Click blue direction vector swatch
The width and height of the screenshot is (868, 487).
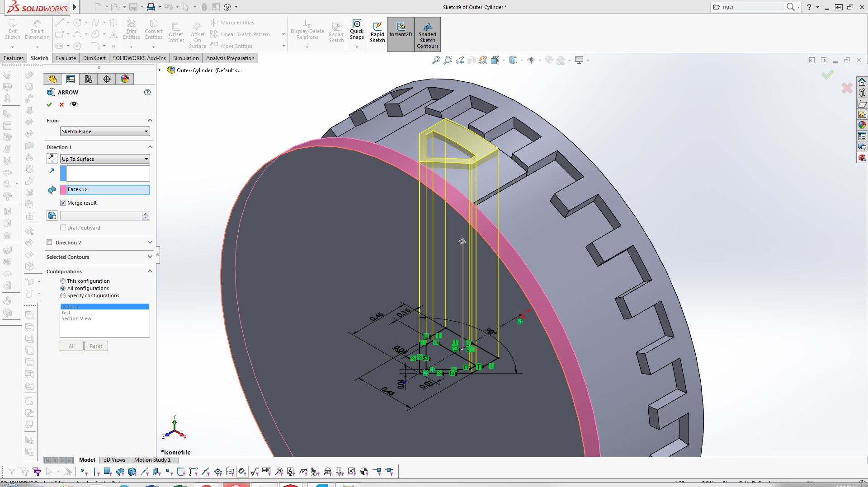pyautogui.click(x=63, y=173)
